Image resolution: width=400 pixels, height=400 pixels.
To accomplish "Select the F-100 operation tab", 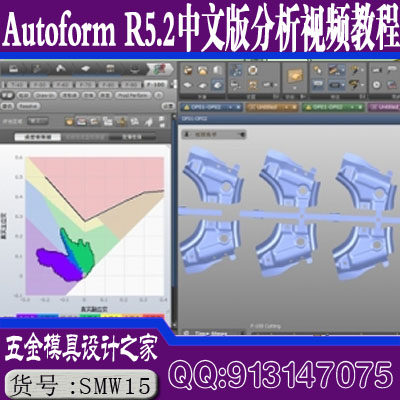I will tap(155, 85).
